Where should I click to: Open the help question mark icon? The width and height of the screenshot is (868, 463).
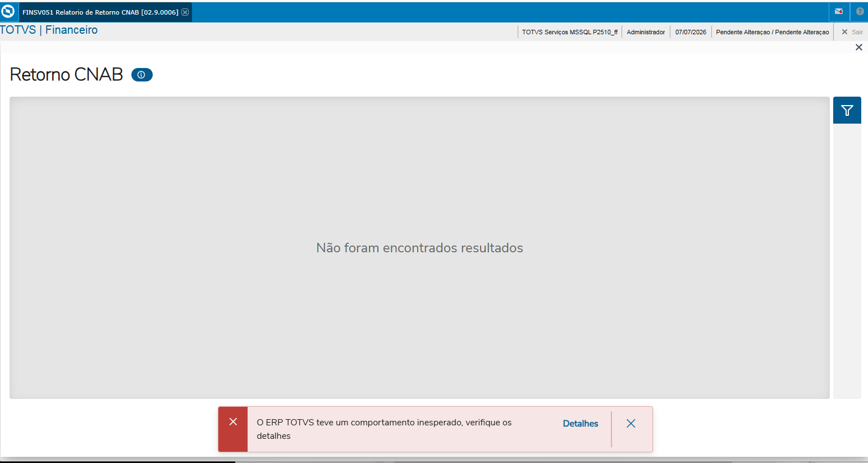860,12
